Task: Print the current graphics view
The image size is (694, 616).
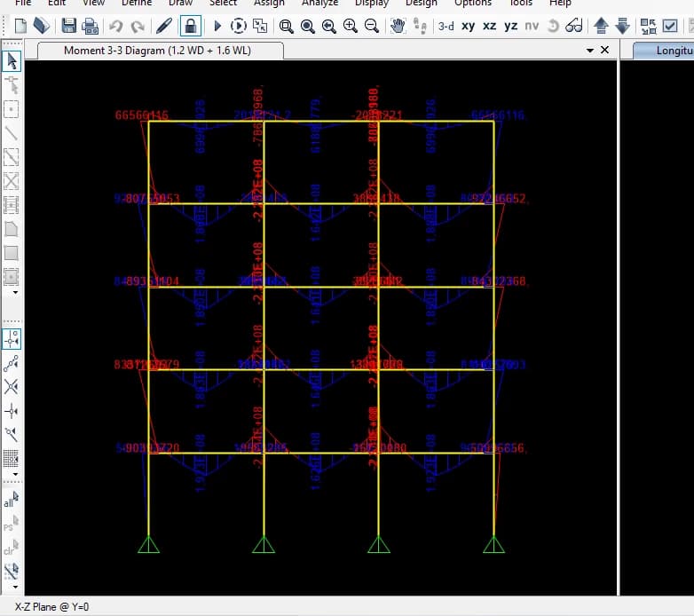Action: pos(91,26)
